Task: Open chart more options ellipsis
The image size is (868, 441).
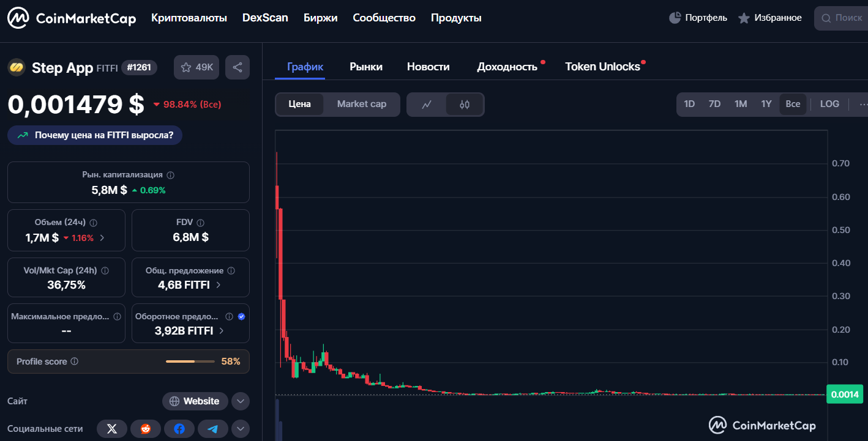Action: (x=862, y=104)
